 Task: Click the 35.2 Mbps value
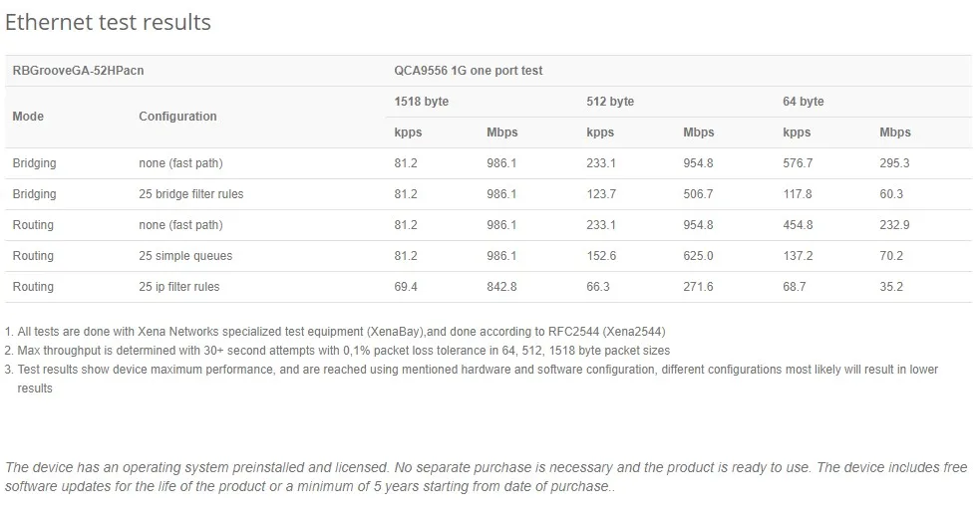891,287
